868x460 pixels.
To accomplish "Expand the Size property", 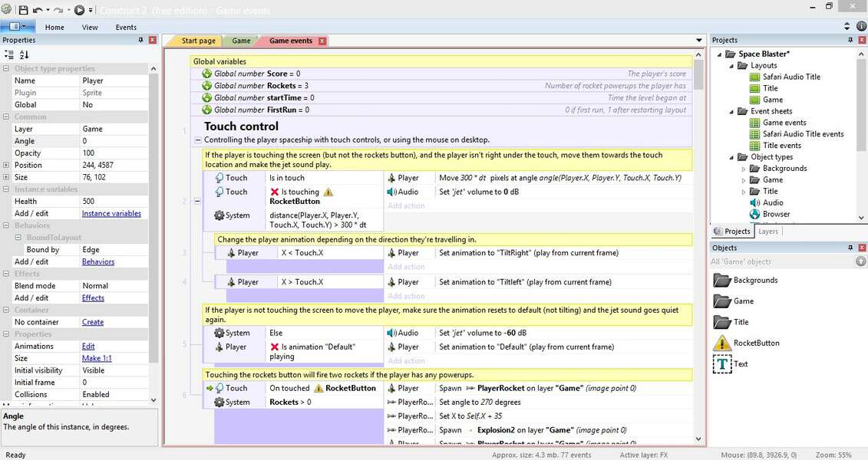I will pyautogui.click(x=6, y=177).
